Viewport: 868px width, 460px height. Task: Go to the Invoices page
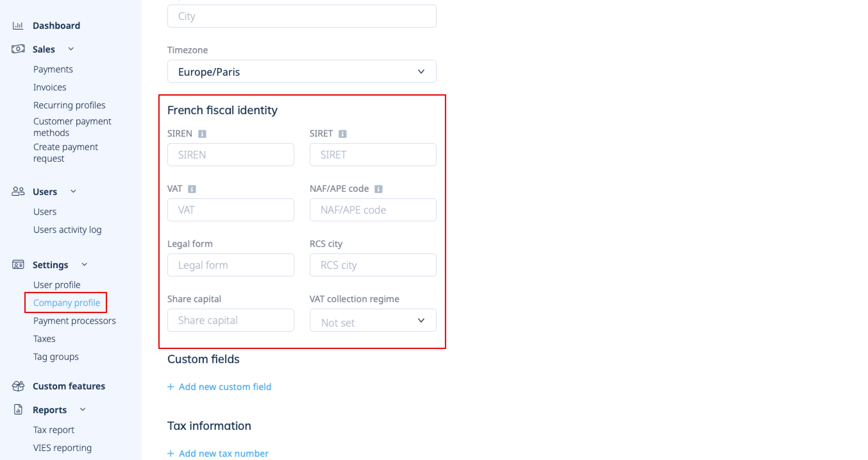click(50, 87)
